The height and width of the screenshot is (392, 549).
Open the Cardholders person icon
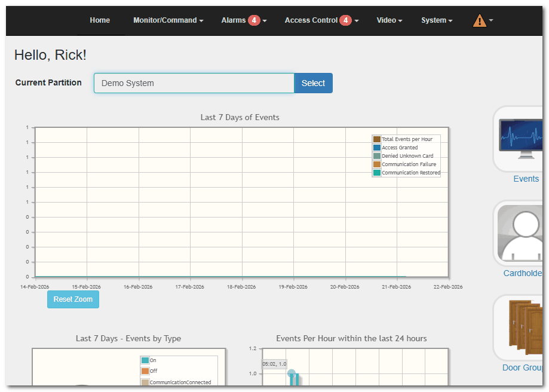click(519, 234)
